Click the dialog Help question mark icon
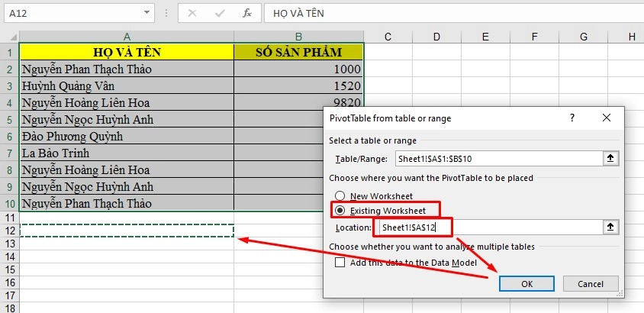The width and height of the screenshot is (644, 313). pyautogui.click(x=570, y=118)
